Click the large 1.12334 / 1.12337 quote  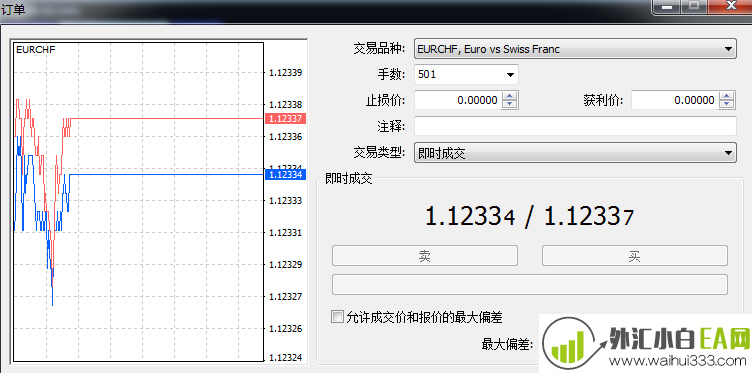click(529, 217)
